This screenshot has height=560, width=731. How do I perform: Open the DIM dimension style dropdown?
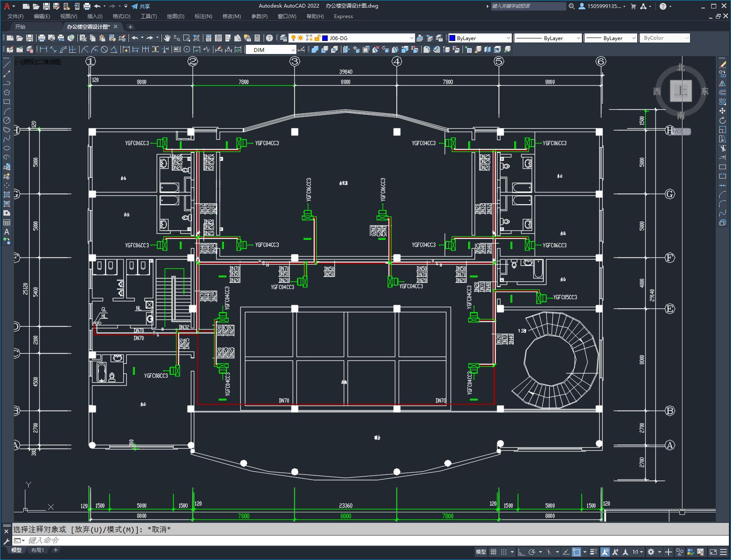(x=293, y=50)
